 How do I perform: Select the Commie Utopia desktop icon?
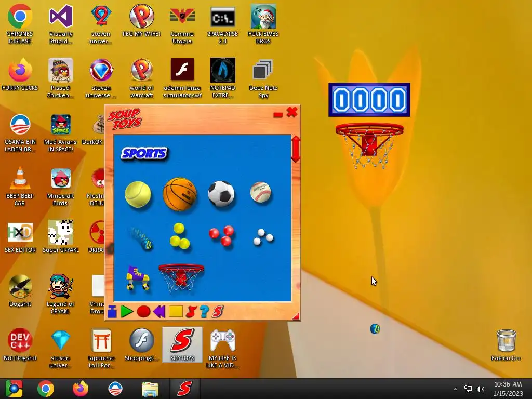[x=182, y=24]
